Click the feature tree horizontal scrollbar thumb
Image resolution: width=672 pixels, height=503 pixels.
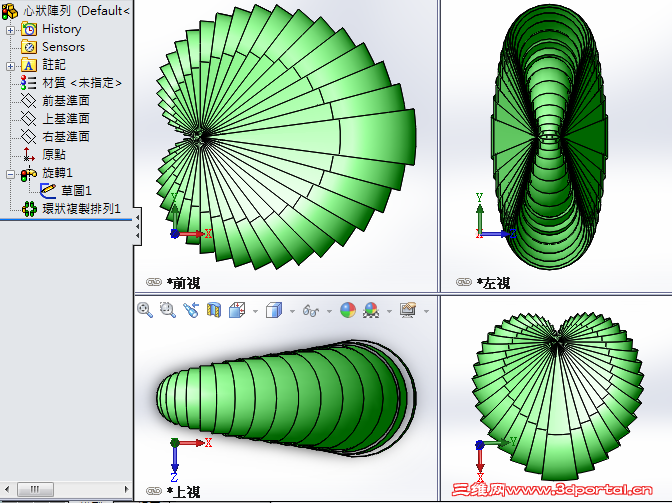tap(35, 489)
